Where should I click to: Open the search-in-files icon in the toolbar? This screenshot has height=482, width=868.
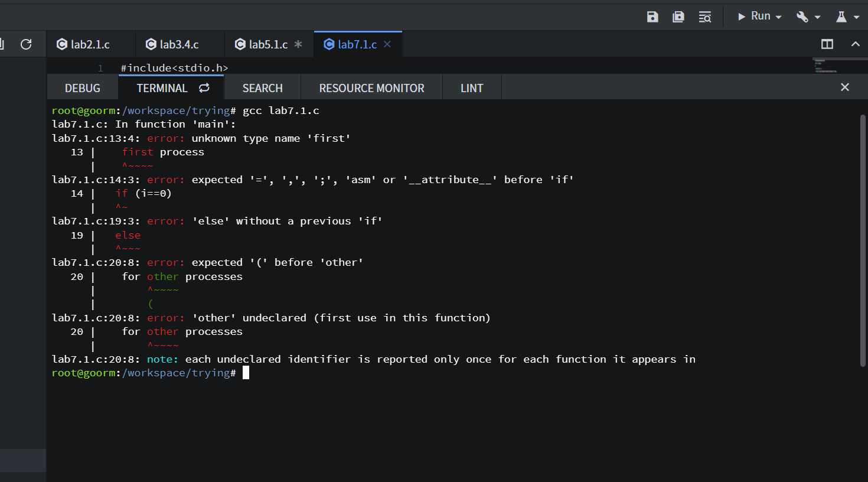click(x=705, y=17)
